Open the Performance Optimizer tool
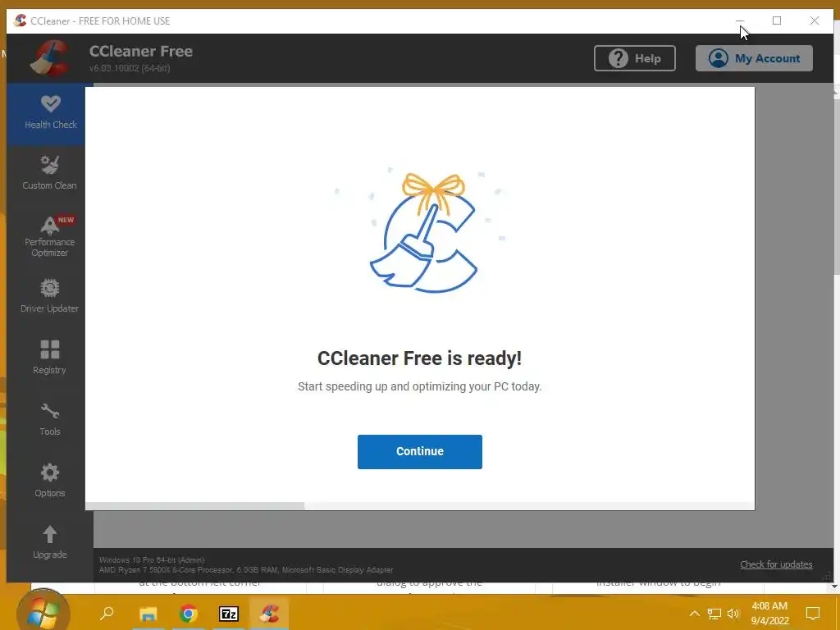The height and width of the screenshot is (630, 840). [50, 236]
